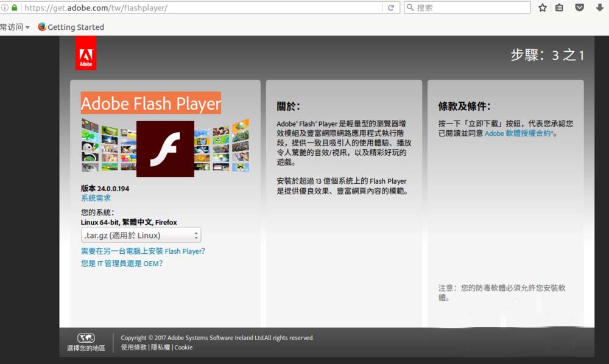Click the Linux 64-bit, 繁體中文, Firefox text
The height and width of the screenshot is (364, 609).
pos(129,222)
